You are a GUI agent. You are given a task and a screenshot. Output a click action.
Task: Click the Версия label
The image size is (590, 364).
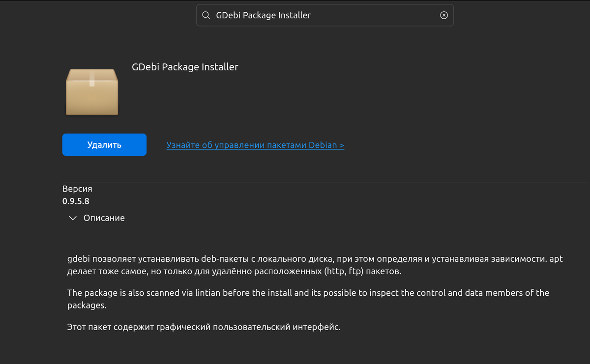click(77, 189)
